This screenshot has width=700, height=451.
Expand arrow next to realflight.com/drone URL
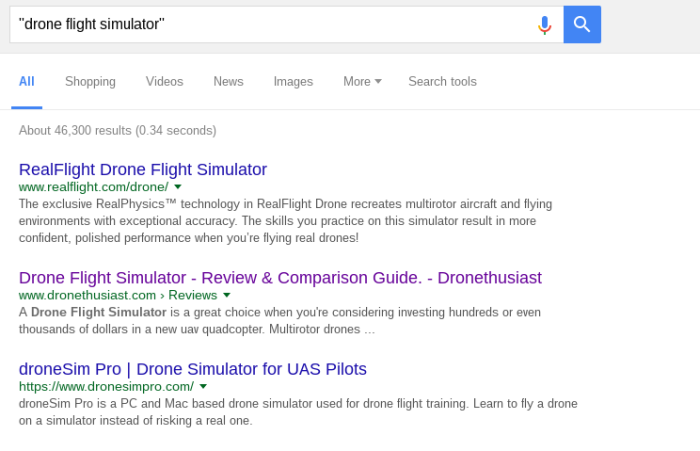pos(178,187)
